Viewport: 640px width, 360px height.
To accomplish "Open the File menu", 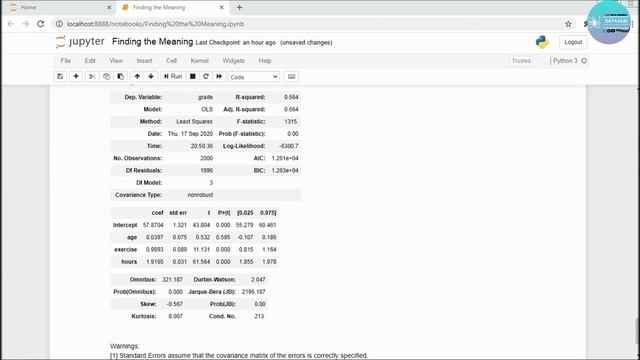I will pos(66,61).
